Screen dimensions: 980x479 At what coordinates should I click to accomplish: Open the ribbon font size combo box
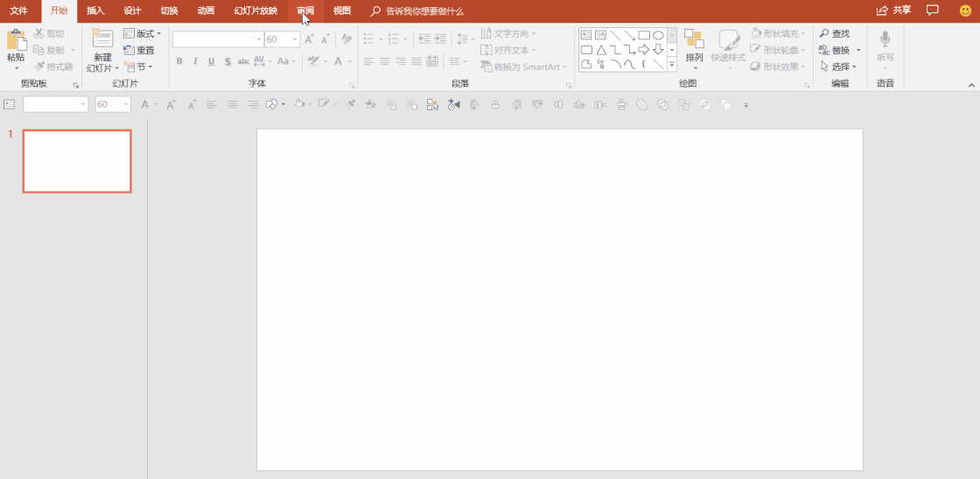[283, 39]
